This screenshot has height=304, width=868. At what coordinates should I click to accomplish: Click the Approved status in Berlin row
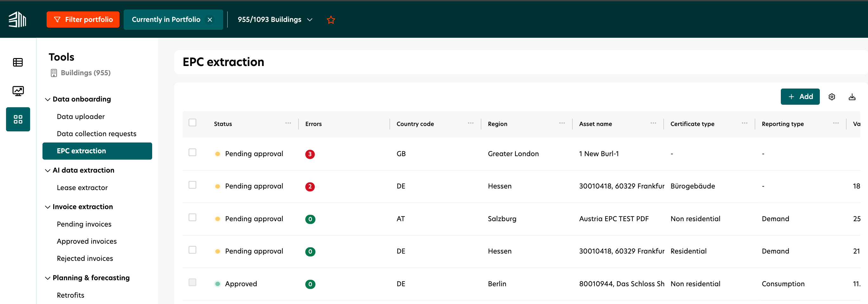[241, 284]
